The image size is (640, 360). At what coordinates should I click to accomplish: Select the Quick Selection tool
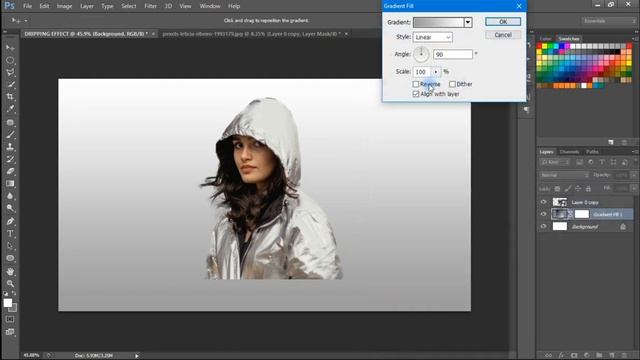coord(10,85)
